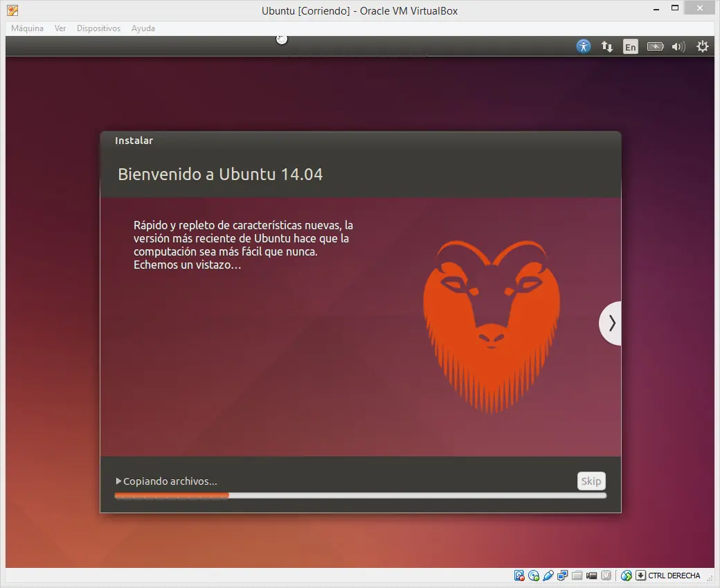Click the window resize grip in the status bar
This screenshot has width=720, height=588.
(x=711, y=579)
